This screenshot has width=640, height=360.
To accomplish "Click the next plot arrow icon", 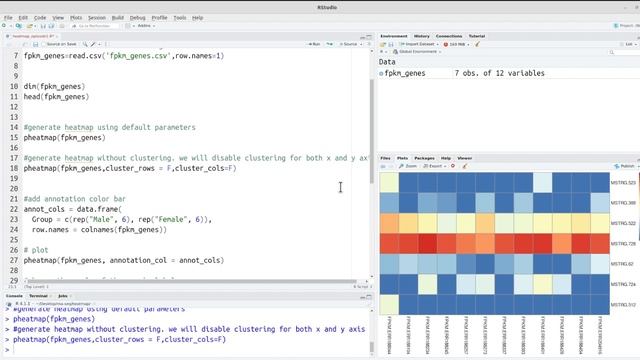I will click(391, 166).
